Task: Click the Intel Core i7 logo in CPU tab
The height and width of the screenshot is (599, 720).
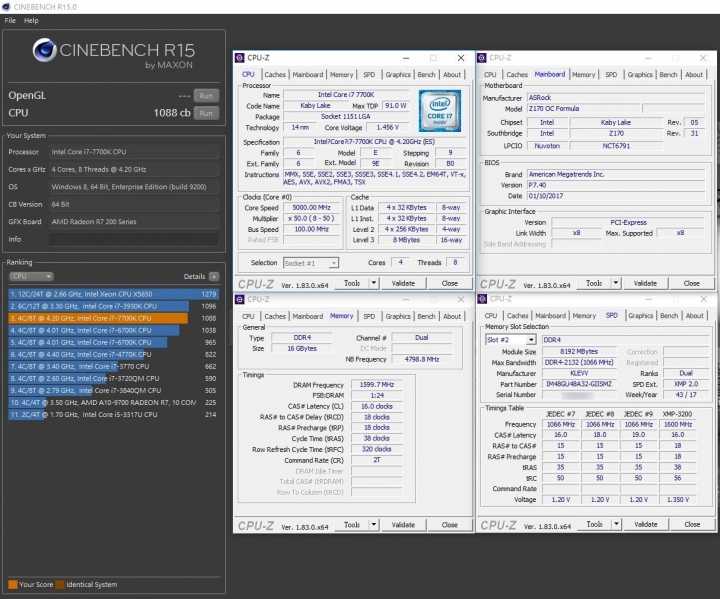Action: coord(440,111)
